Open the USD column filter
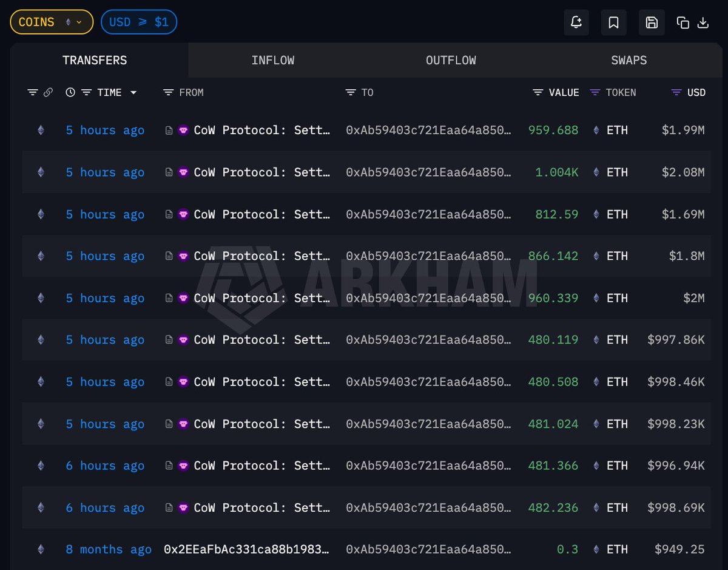This screenshot has width=728, height=570. coord(676,92)
